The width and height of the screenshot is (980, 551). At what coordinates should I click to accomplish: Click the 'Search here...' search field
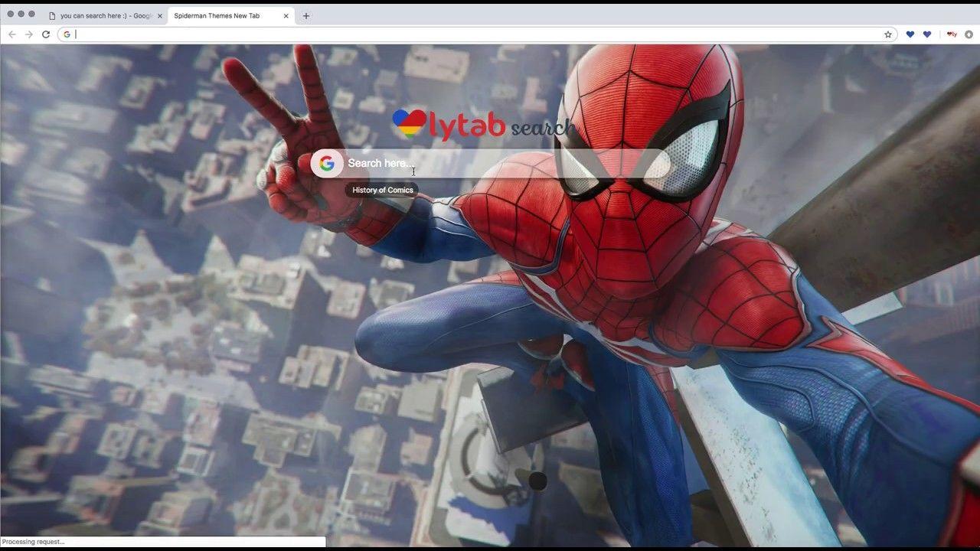[490, 163]
